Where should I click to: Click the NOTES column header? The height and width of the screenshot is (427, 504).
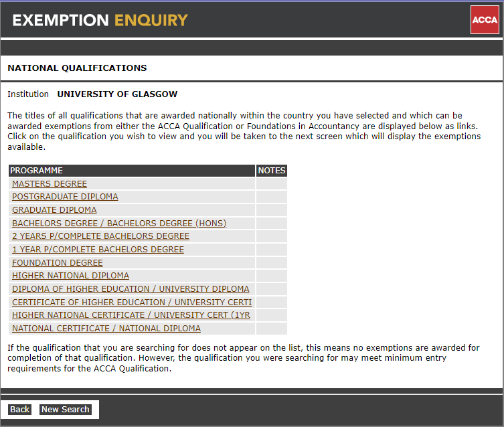[272, 171]
